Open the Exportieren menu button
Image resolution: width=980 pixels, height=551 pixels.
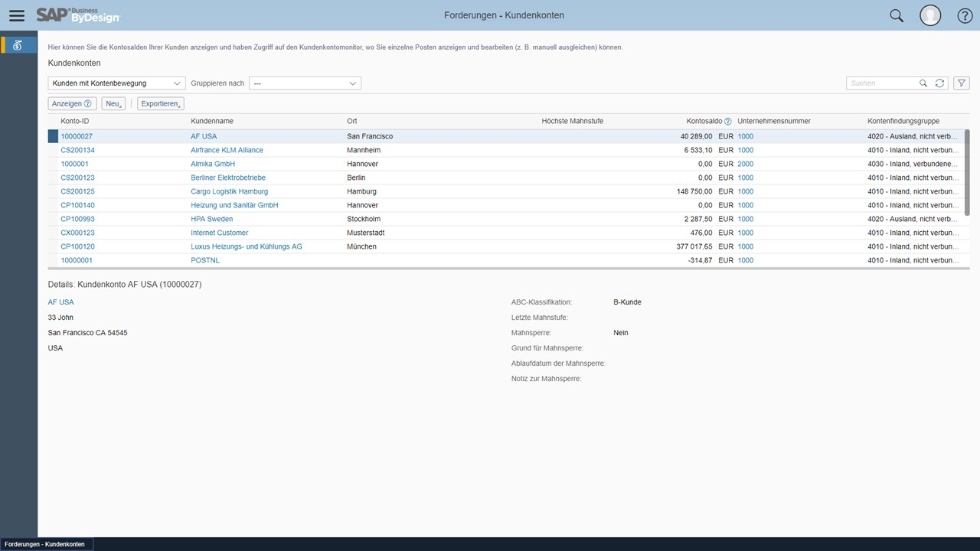point(161,103)
